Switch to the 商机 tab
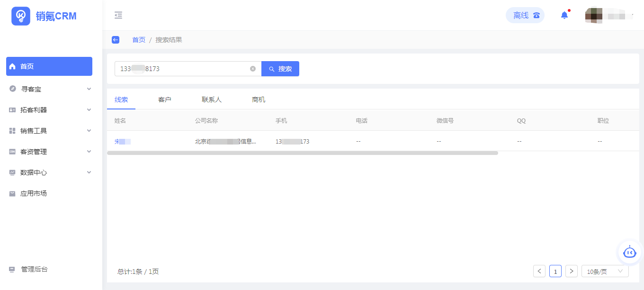 tap(259, 100)
